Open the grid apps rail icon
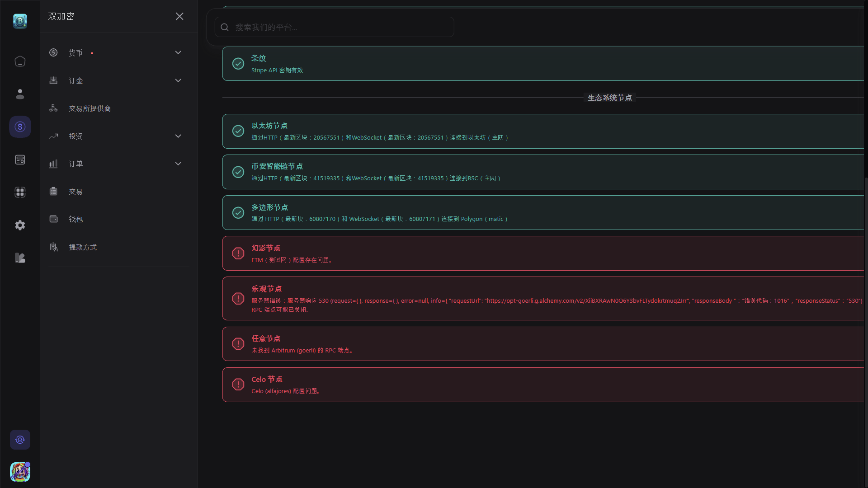 (x=20, y=192)
